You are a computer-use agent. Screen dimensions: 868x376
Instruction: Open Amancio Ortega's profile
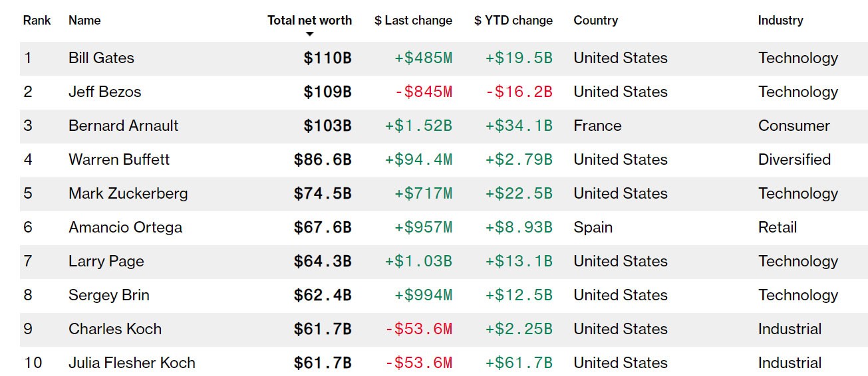pos(125,228)
